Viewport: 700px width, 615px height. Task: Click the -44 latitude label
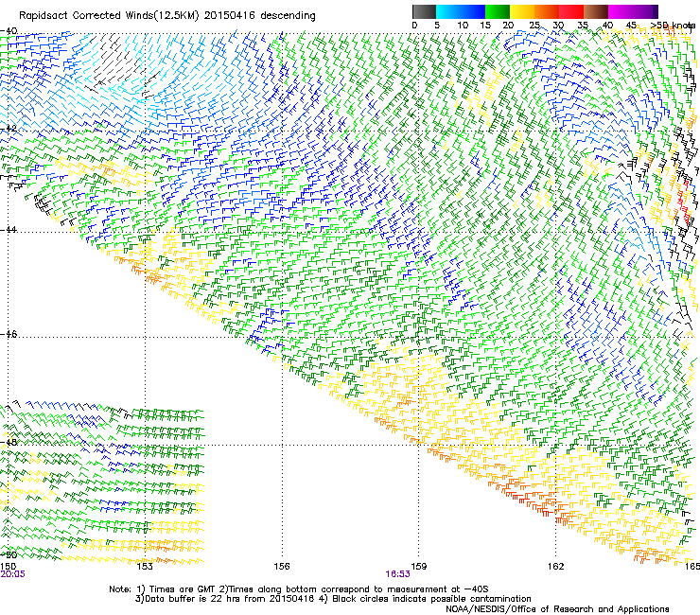[x=9, y=230]
